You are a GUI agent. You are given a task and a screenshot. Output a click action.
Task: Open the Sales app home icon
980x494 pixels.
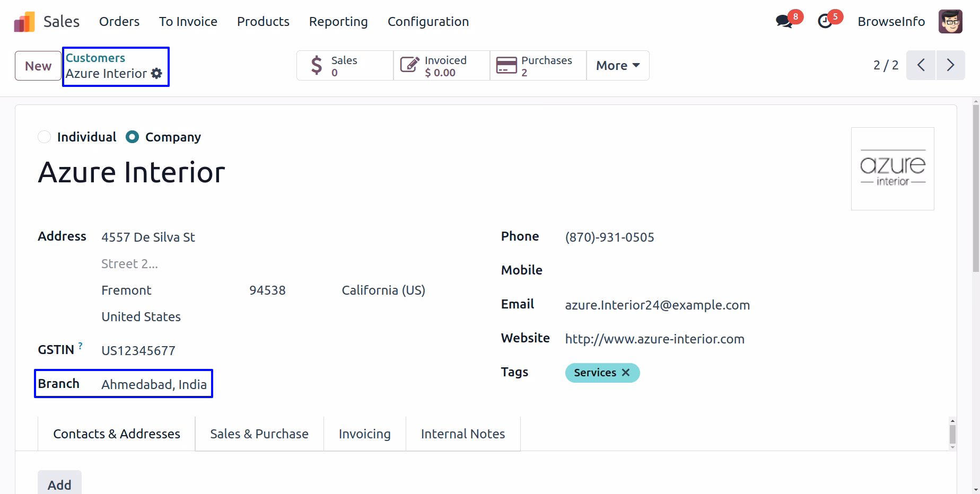tap(24, 22)
